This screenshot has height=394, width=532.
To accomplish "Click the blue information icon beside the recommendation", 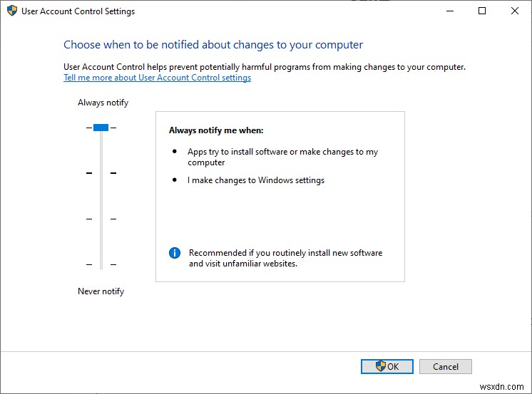I will 175,253.
